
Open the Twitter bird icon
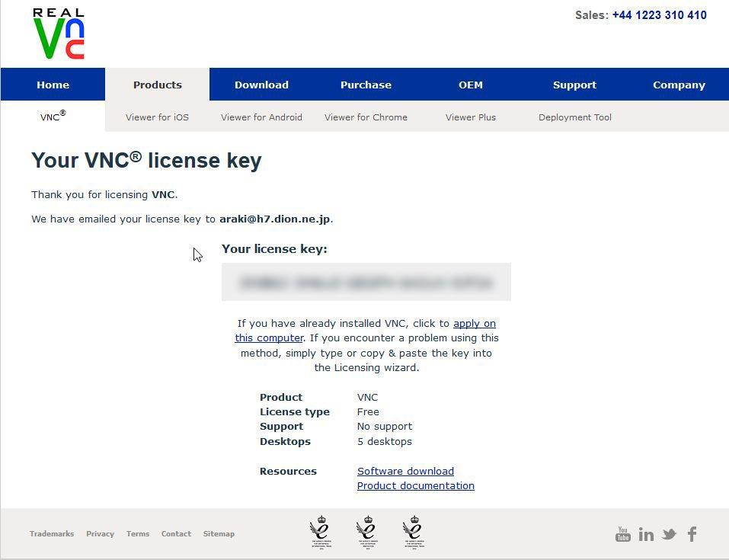tap(669, 534)
